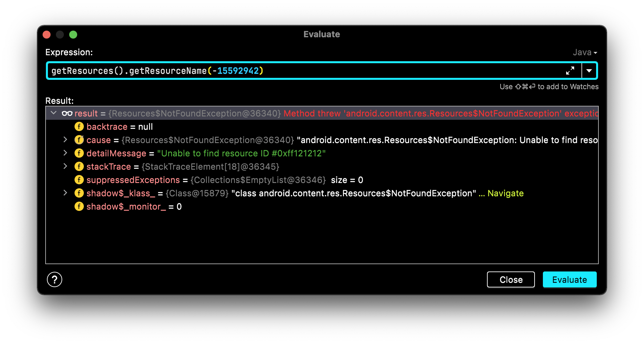
Task: Select the shadow$_klass_ field icon
Action: click(79, 193)
